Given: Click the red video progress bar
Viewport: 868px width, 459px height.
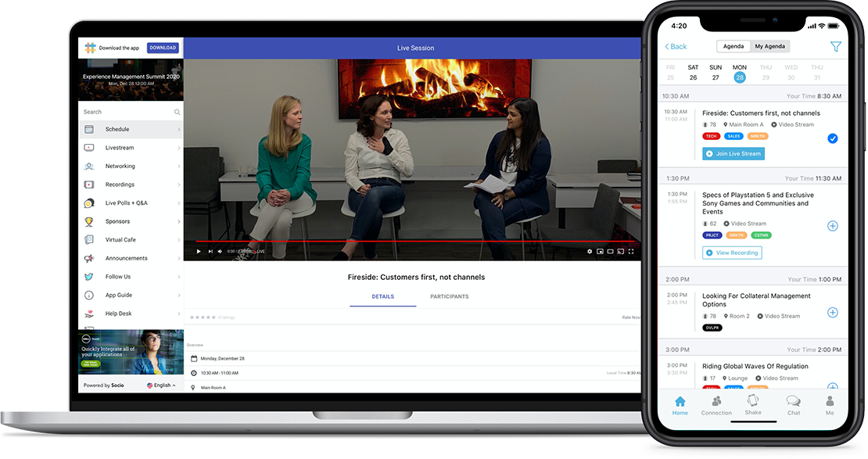Looking at the screenshot, I should (x=416, y=242).
